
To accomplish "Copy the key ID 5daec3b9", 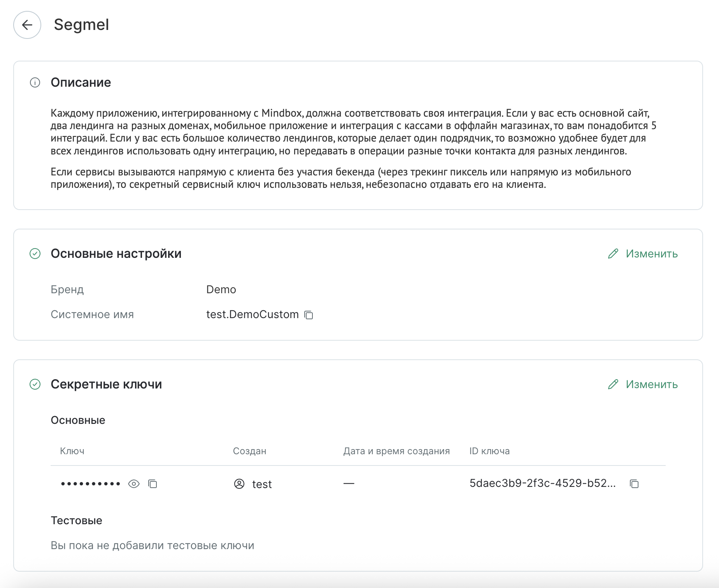I will pyautogui.click(x=634, y=484).
